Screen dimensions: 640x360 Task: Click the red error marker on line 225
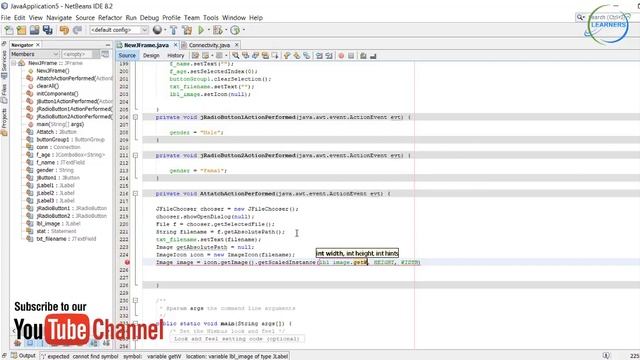[x=127, y=262]
